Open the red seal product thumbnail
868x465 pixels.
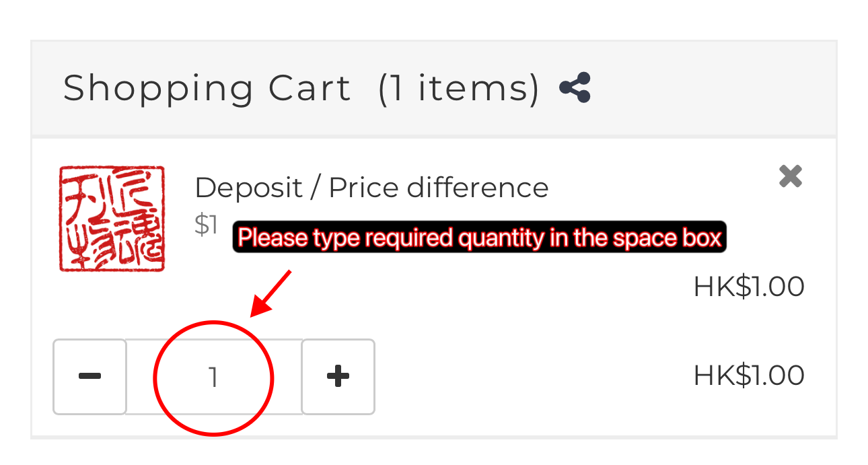pyautogui.click(x=112, y=219)
